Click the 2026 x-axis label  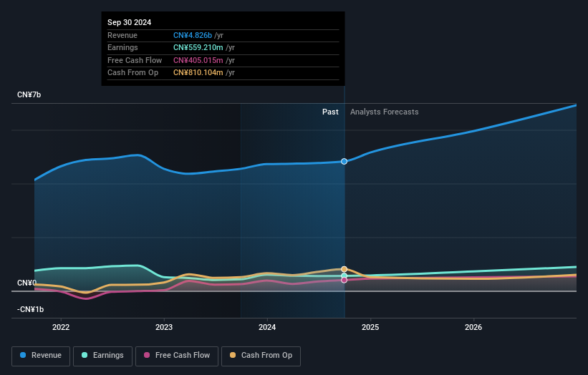pyautogui.click(x=473, y=327)
